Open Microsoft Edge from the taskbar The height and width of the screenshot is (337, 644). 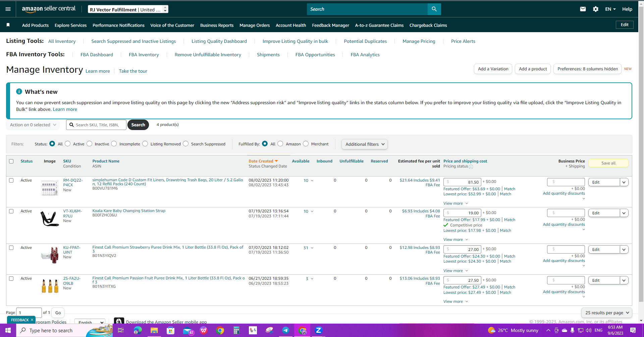138,330
